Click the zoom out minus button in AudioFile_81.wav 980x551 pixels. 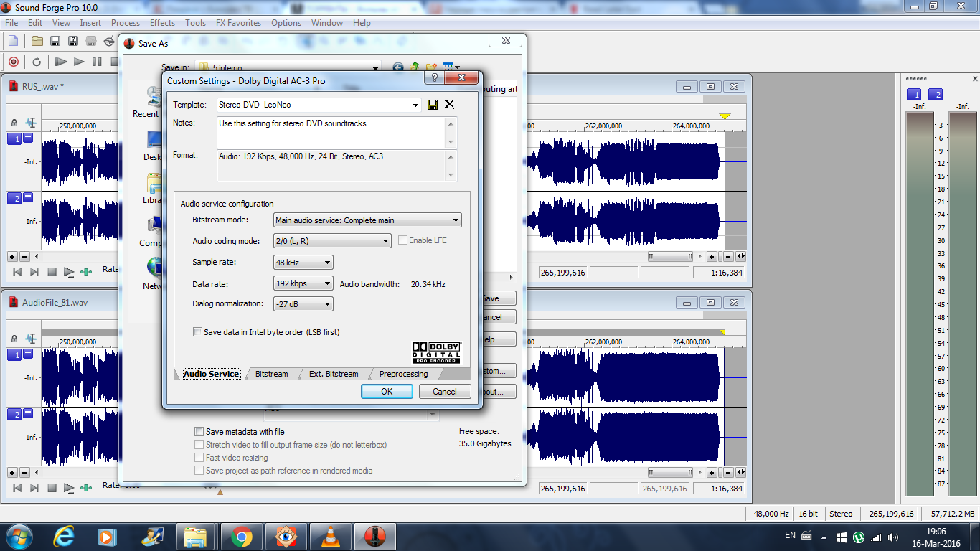pos(24,473)
